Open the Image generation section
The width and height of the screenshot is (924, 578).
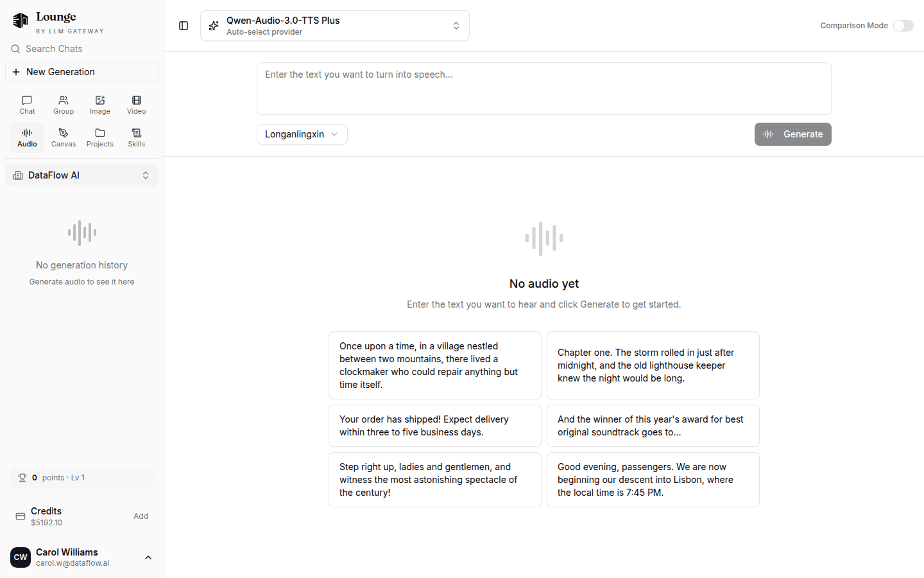click(100, 105)
